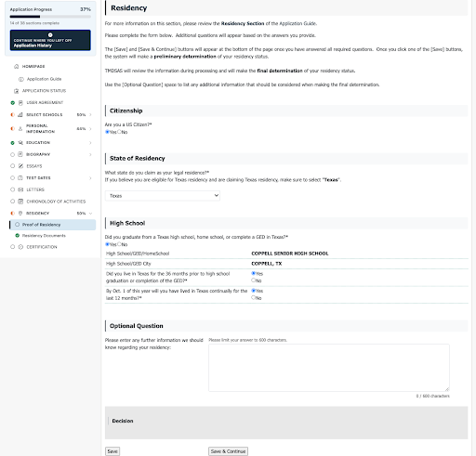Click empty status circle beside Letters
476x456 pixels.
coord(13,189)
